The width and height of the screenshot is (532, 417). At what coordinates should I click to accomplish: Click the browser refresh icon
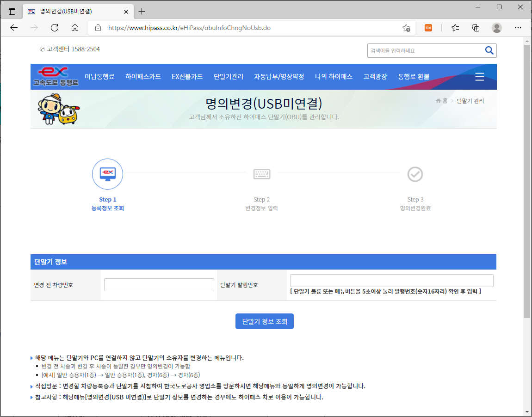coord(54,28)
